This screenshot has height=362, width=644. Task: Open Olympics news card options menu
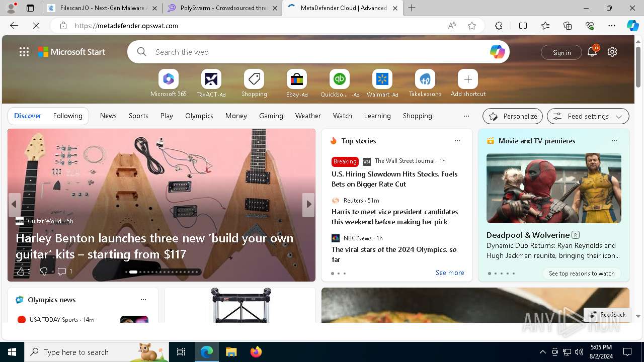[143, 300]
